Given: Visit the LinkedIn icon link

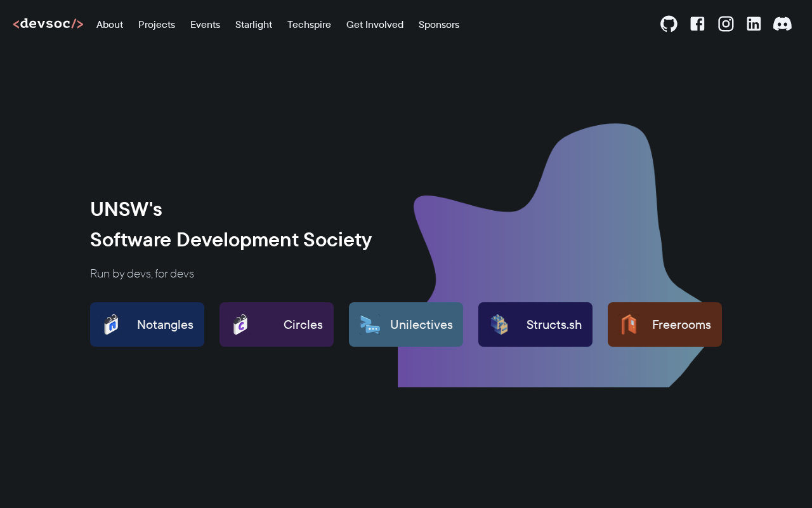Looking at the screenshot, I should tap(754, 24).
